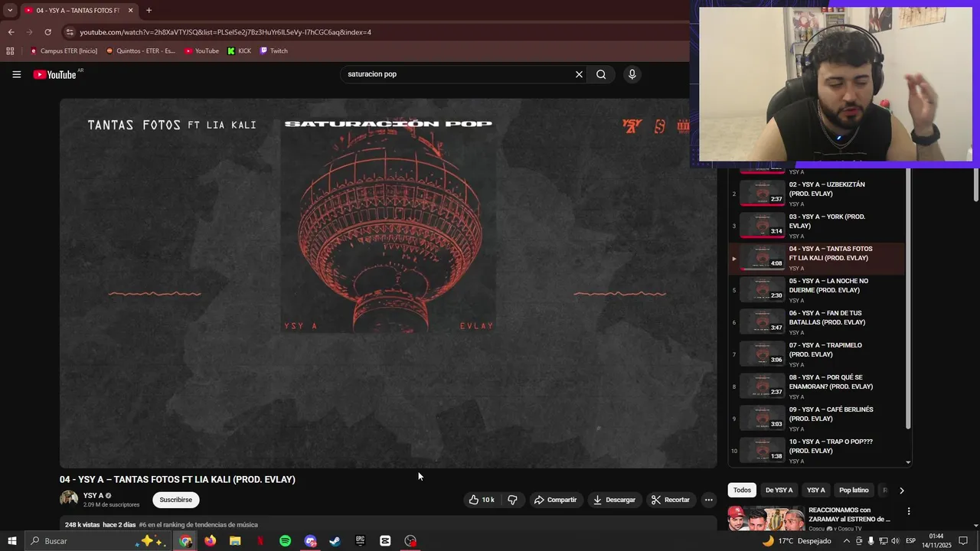Select the De YSY A filter chip
The image size is (980, 551).
(779, 490)
